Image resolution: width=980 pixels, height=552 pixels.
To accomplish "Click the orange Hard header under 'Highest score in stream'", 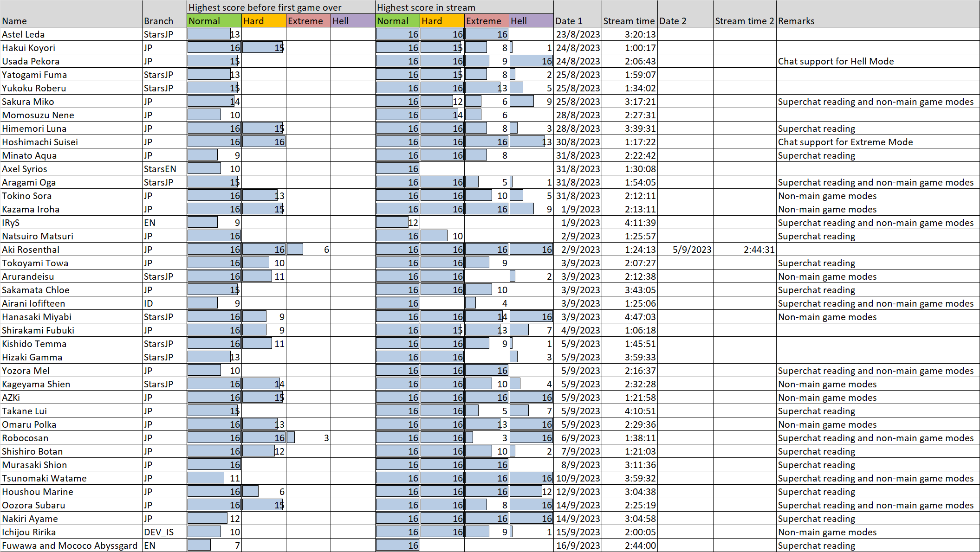I will point(442,21).
